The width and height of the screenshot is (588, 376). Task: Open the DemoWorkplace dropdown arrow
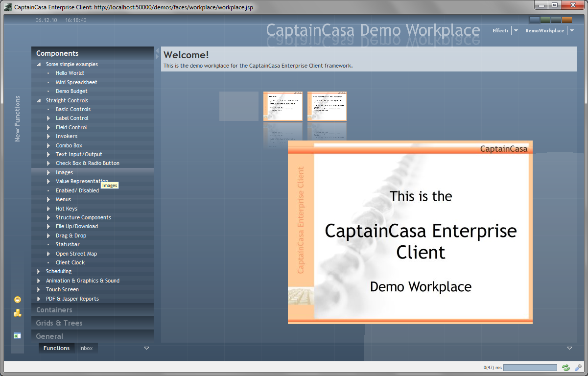(571, 31)
